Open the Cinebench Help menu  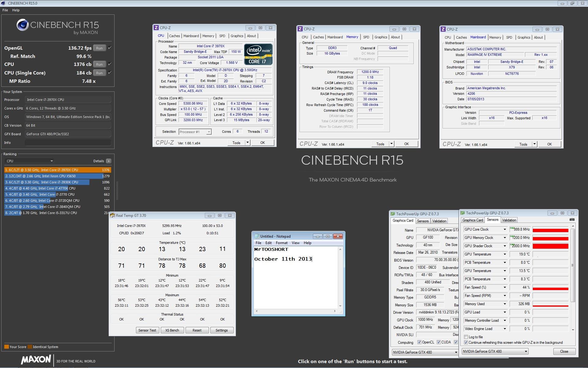(16, 10)
